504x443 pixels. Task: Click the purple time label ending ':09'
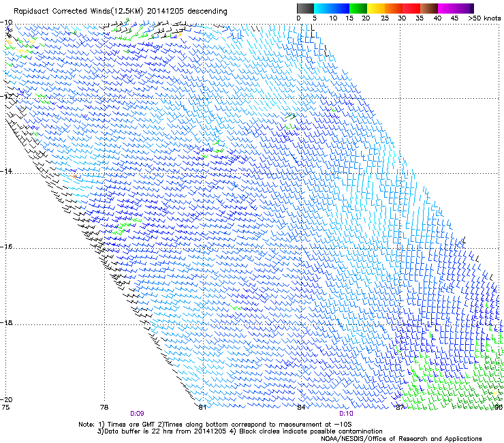(x=137, y=414)
